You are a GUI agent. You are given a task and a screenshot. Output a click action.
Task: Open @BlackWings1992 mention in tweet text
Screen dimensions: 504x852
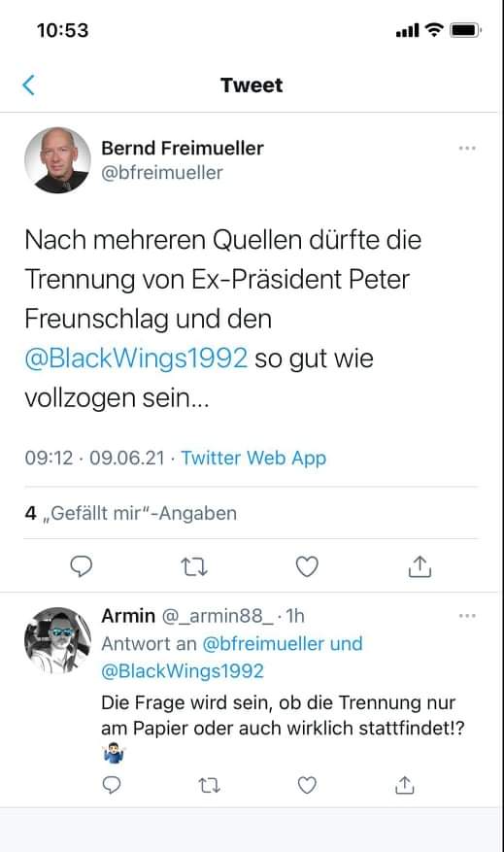tap(136, 358)
